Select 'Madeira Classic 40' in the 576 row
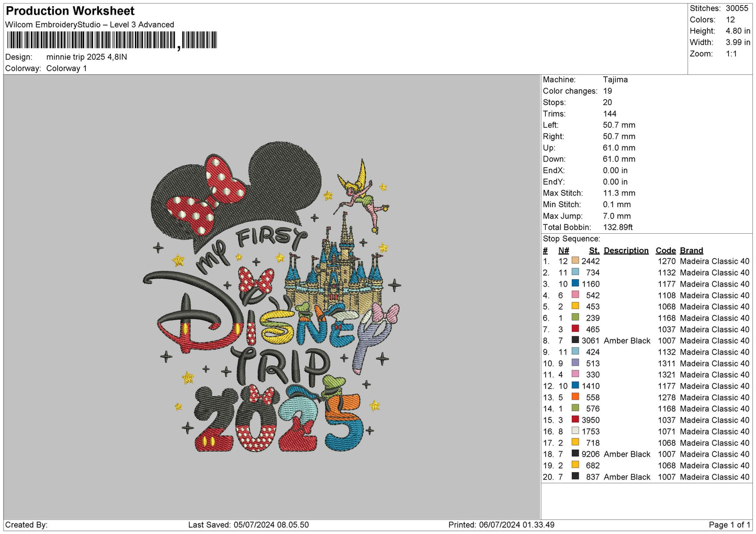The height and width of the screenshot is (534, 756). [x=715, y=408]
